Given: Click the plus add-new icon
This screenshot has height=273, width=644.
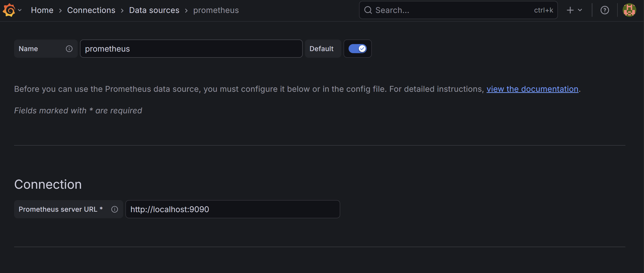Looking at the screenshot, I should pyautogui.click(x=570, y=10).
